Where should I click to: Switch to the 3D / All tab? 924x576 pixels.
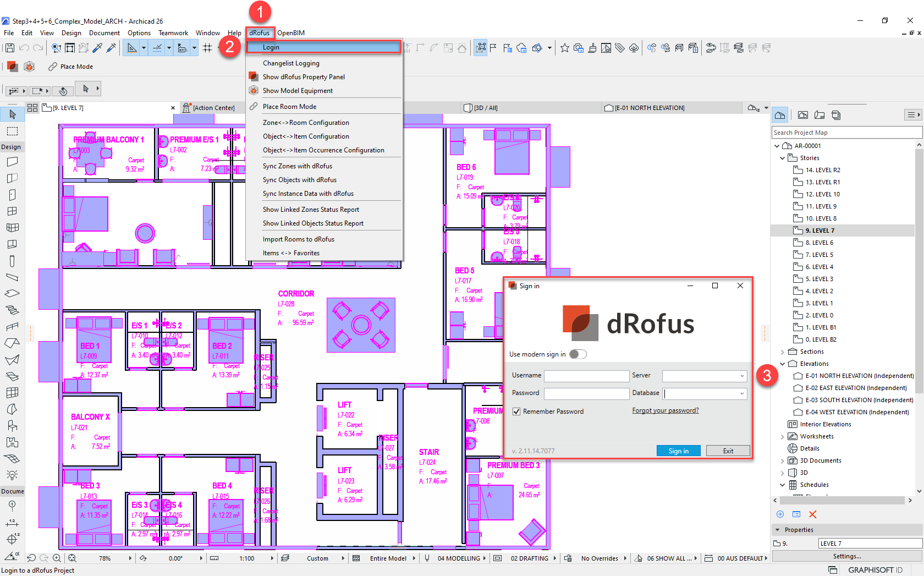[x=486, y=107]
